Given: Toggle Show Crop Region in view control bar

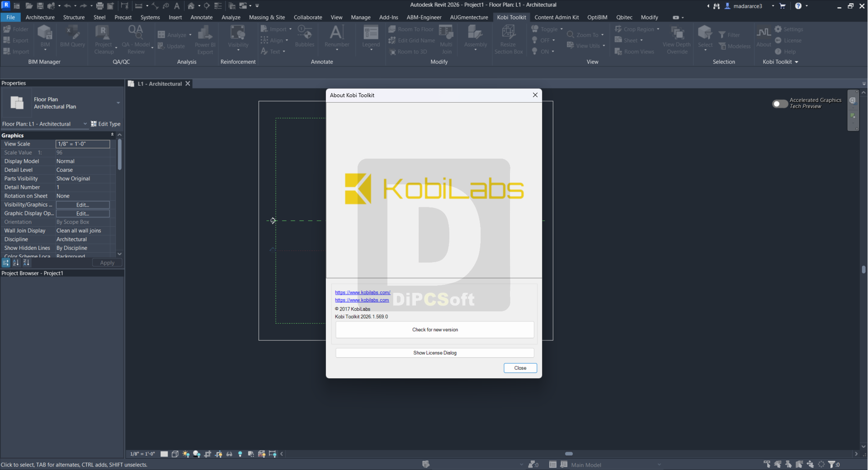Looking at the screenshot, I should 218,454.
